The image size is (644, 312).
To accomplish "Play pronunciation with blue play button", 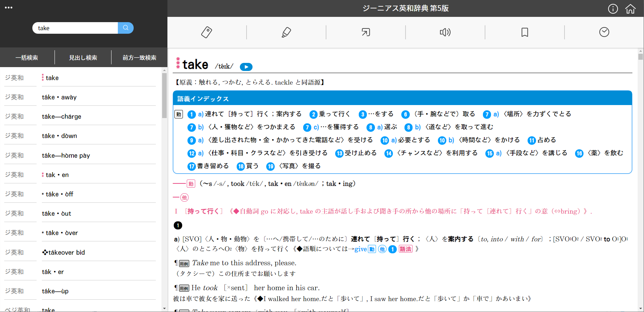I will [x=246, y=67].
